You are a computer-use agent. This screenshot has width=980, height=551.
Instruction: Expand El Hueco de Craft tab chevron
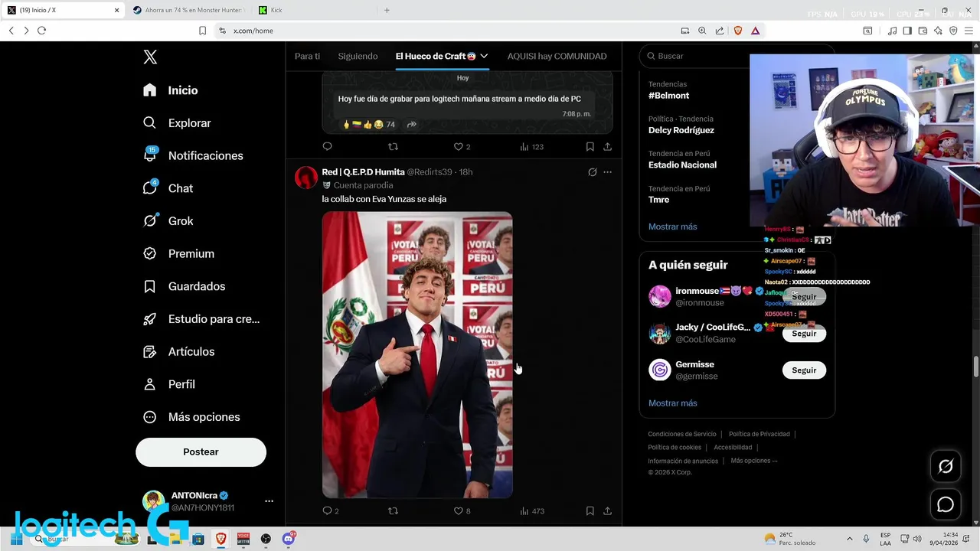(484, 56)
